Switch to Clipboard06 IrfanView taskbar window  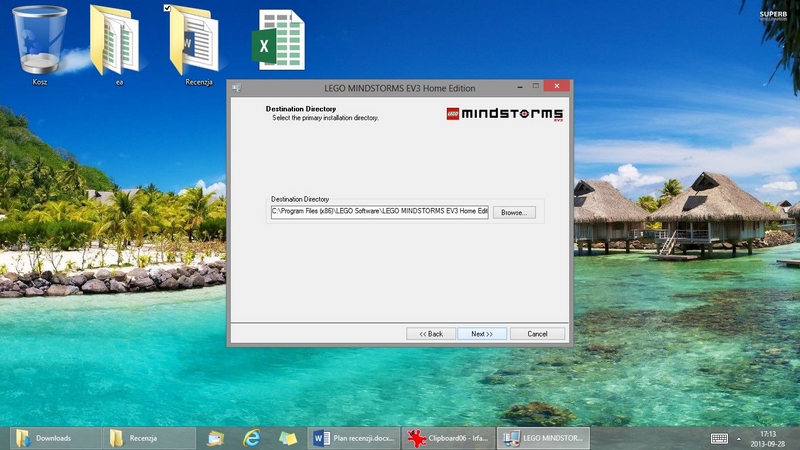448,438
